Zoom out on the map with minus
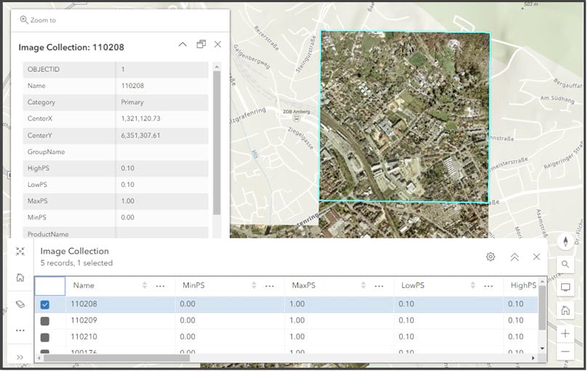This screenshot has height=372, width=588. pos(565,352)
